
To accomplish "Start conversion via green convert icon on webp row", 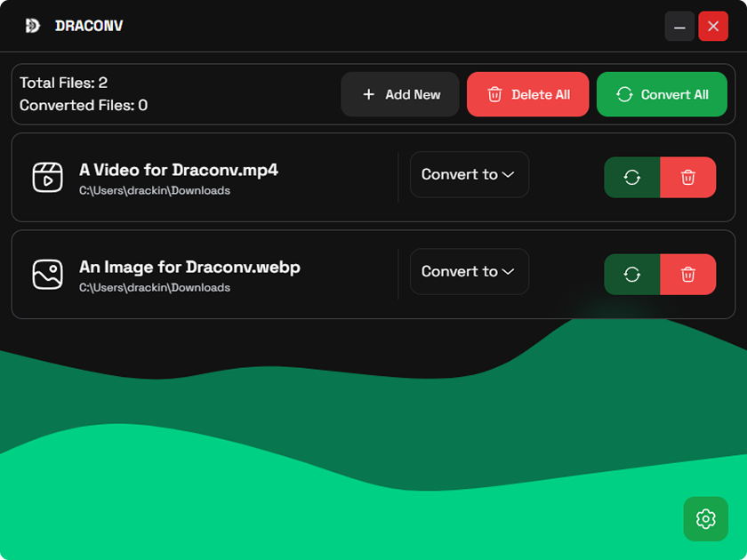I will pos(632,274).
